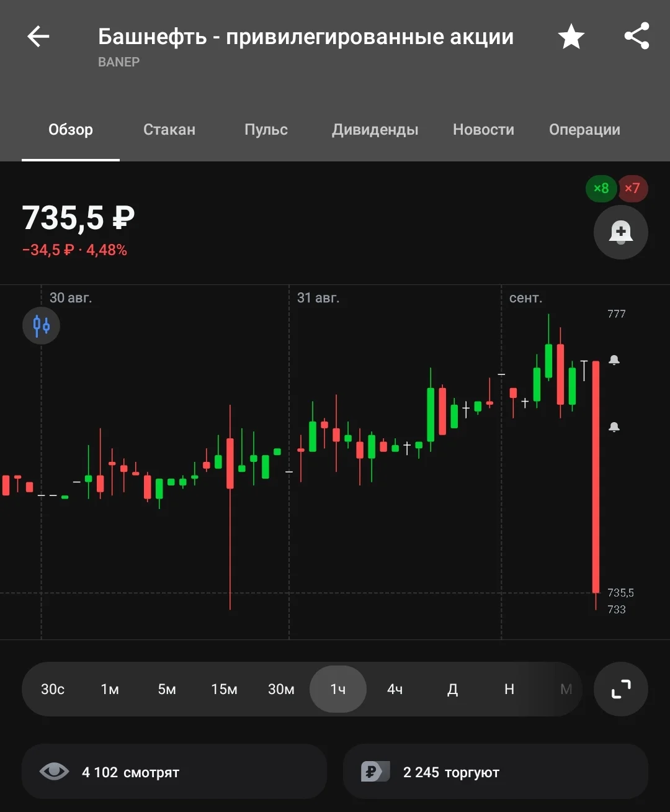Tap the current price 735,5 ₽

tap(78, 218)
